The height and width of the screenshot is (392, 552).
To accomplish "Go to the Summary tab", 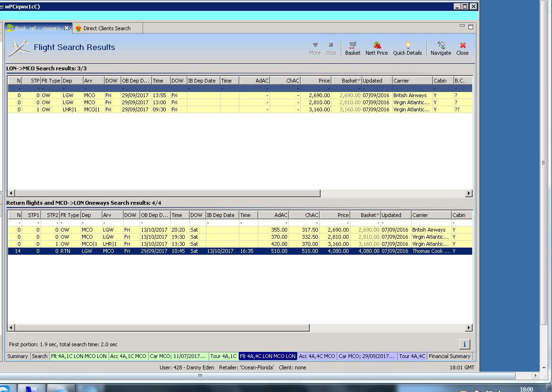I will (17, 356).
